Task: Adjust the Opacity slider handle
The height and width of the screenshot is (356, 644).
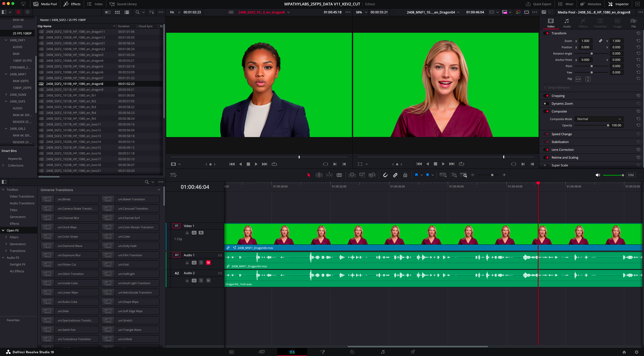Action: click(x=608, y=125)
